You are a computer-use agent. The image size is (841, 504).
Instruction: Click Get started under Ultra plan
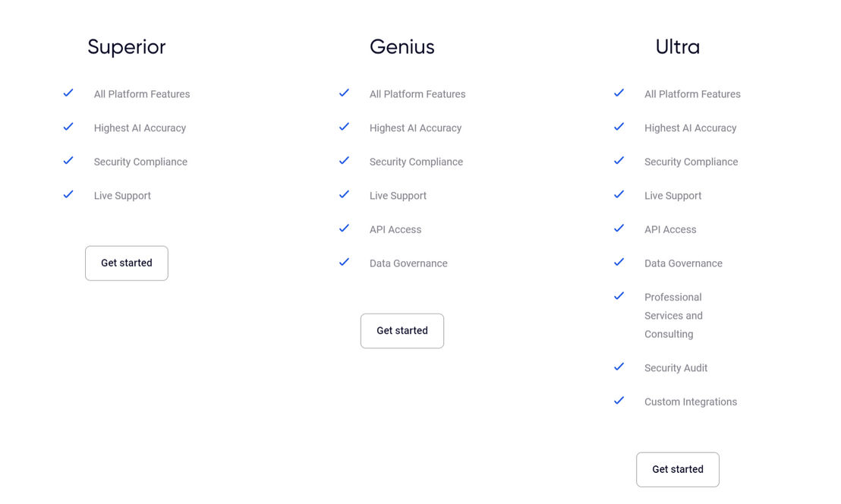click(x=677, y=470)
